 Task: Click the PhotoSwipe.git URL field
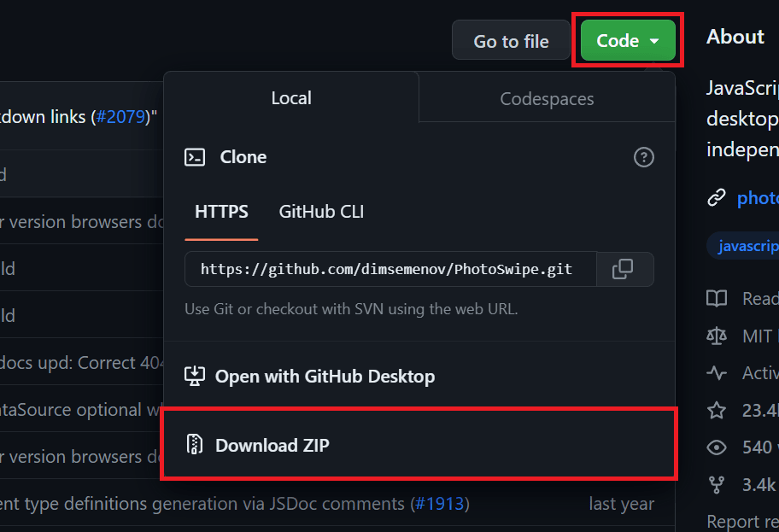pyautogui.click(x=390, y=269)
